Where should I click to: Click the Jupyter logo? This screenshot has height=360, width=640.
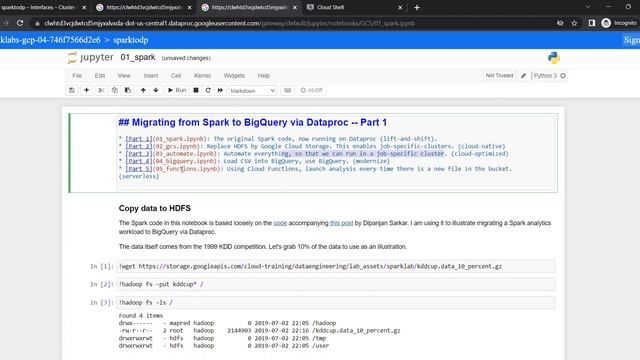91,58
